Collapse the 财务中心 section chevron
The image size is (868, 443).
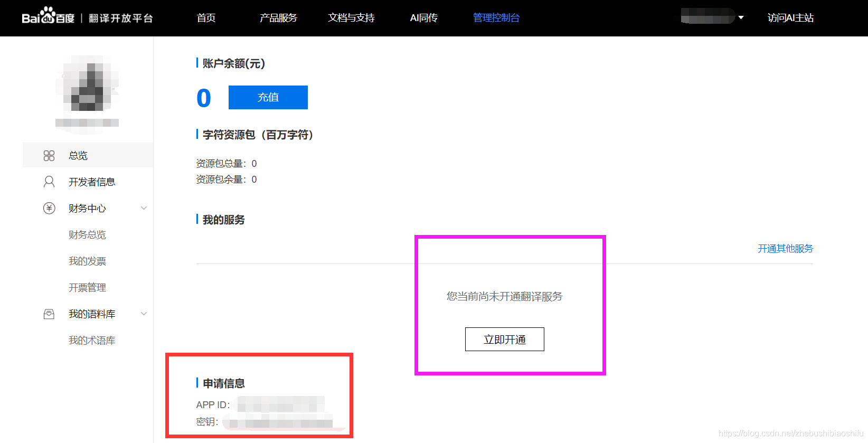click(144, 208)
